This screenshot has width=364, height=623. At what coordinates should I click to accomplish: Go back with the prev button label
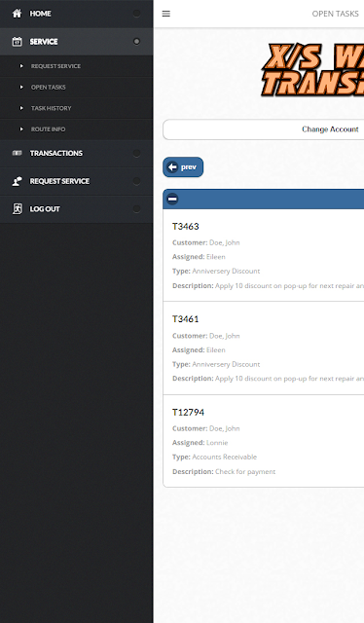(189, 167)
